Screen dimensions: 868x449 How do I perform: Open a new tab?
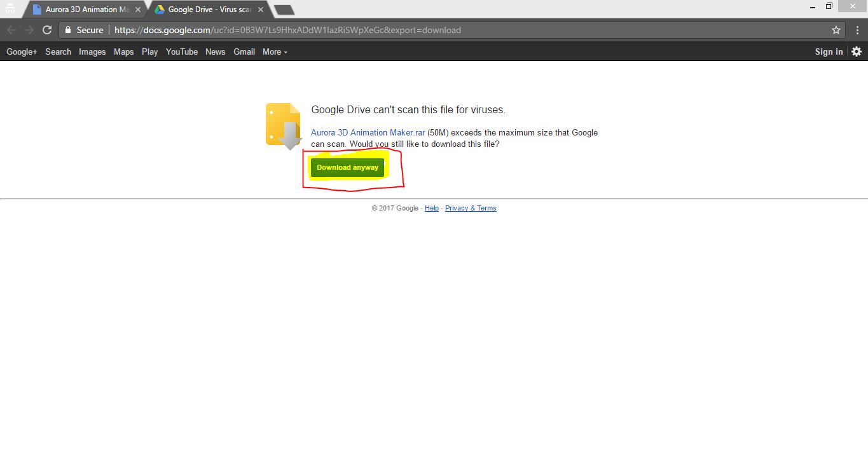(x=284, y=10)
